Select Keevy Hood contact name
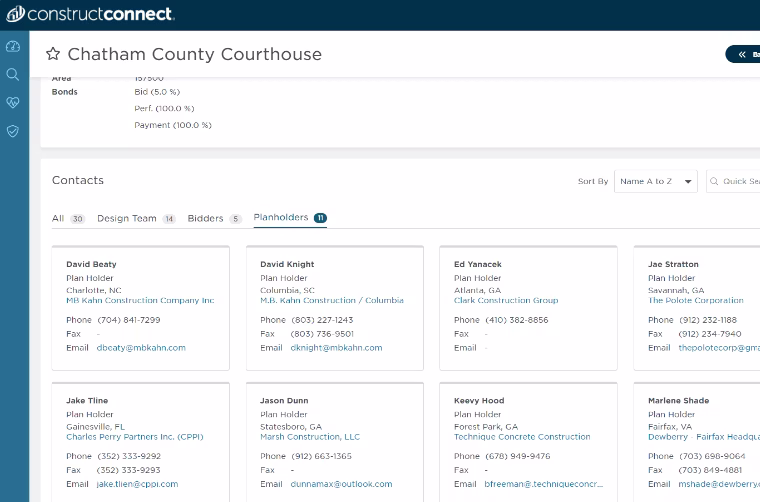 tap(479, 400)
